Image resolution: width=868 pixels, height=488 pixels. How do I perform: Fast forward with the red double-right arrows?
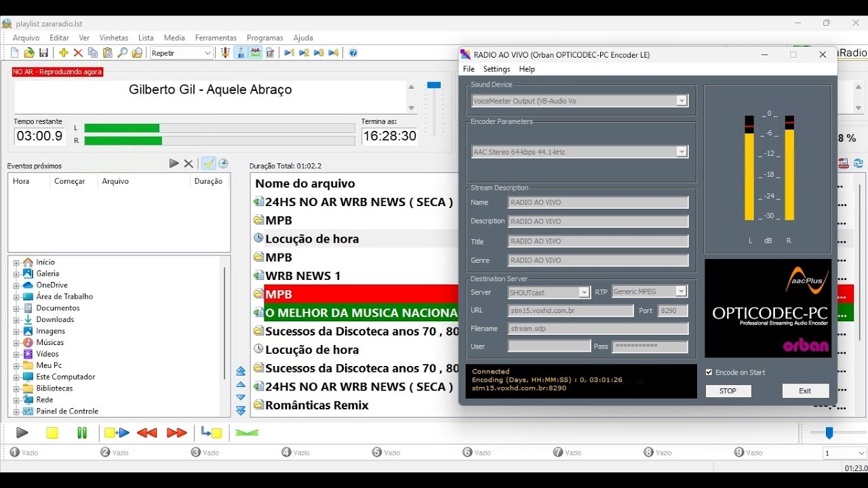(x=176, y=433)
